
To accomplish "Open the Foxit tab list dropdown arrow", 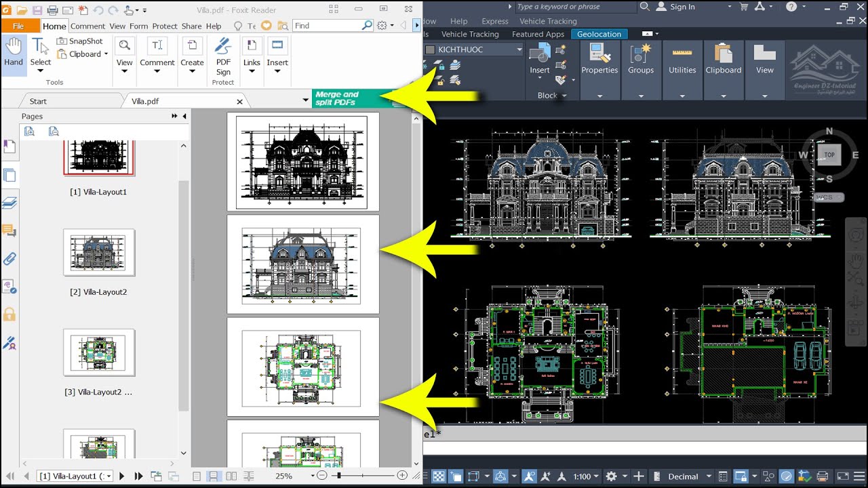I will click(306, 101).
